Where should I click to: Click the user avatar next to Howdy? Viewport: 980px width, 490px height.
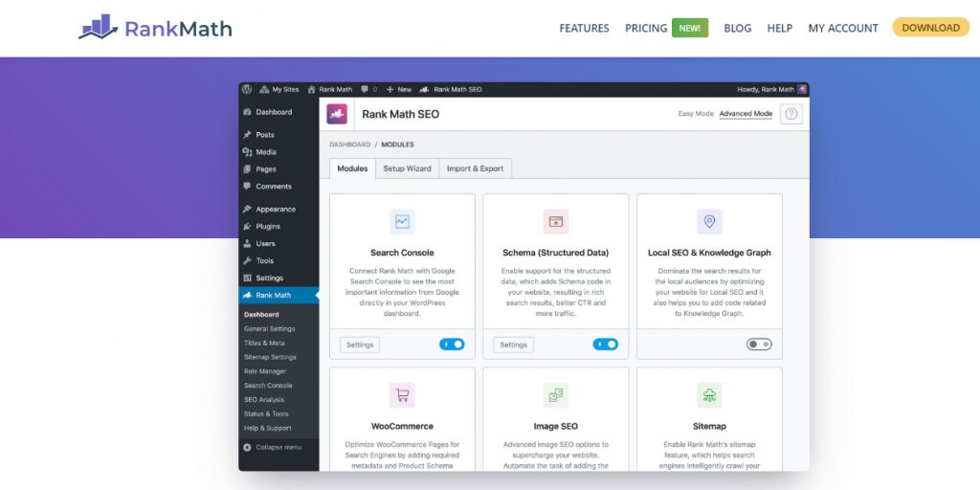coord(802,89)
